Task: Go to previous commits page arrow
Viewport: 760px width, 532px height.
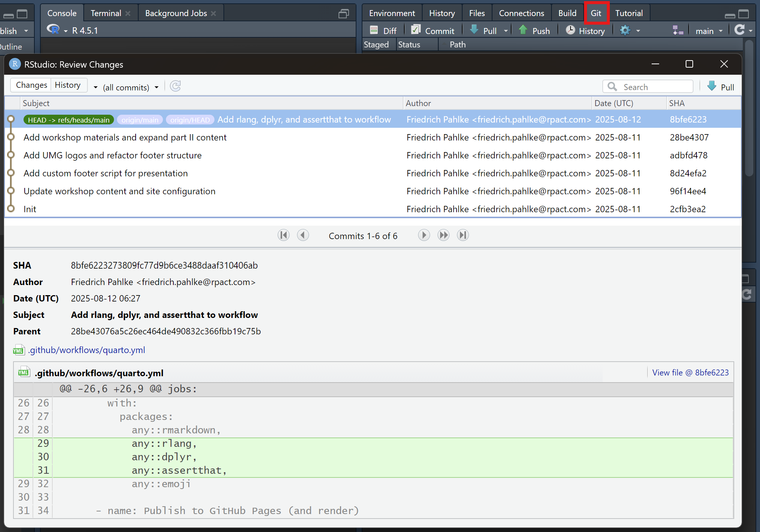Action: pos(303,235)
